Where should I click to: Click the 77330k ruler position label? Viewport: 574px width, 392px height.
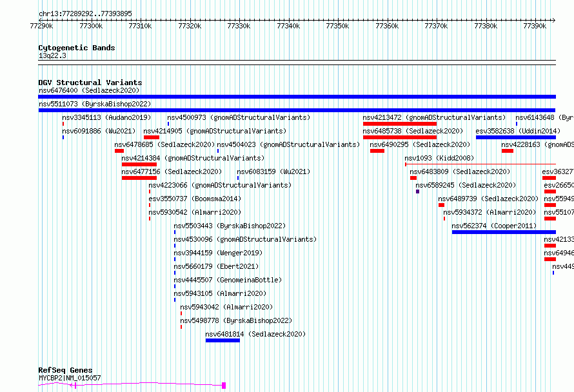coord(239,26)
